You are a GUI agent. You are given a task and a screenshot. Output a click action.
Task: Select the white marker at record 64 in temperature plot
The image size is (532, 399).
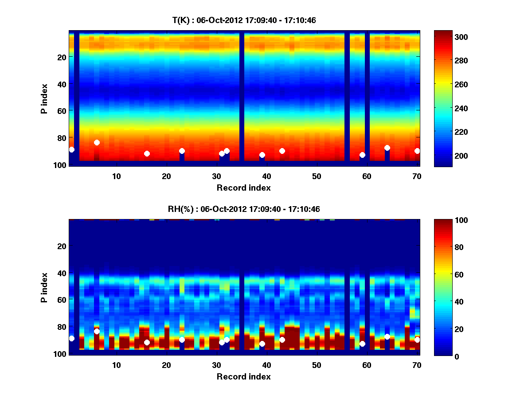tap(387, 148)
